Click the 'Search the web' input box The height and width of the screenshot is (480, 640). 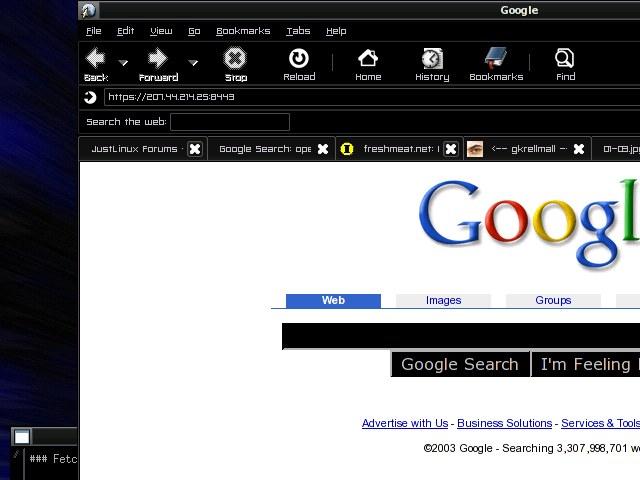[x=230, y=122]
